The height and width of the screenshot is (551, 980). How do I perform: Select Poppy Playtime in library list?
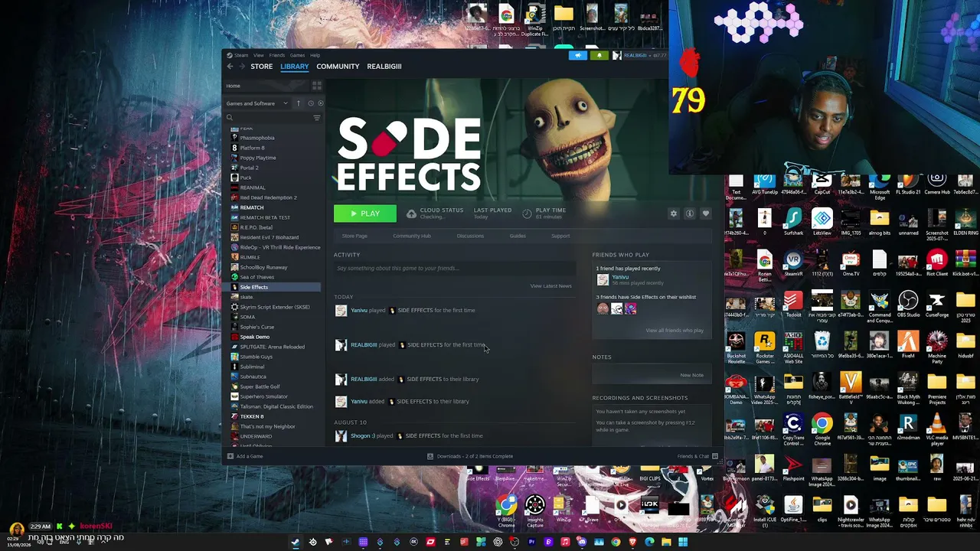click(x=257, y=158)
